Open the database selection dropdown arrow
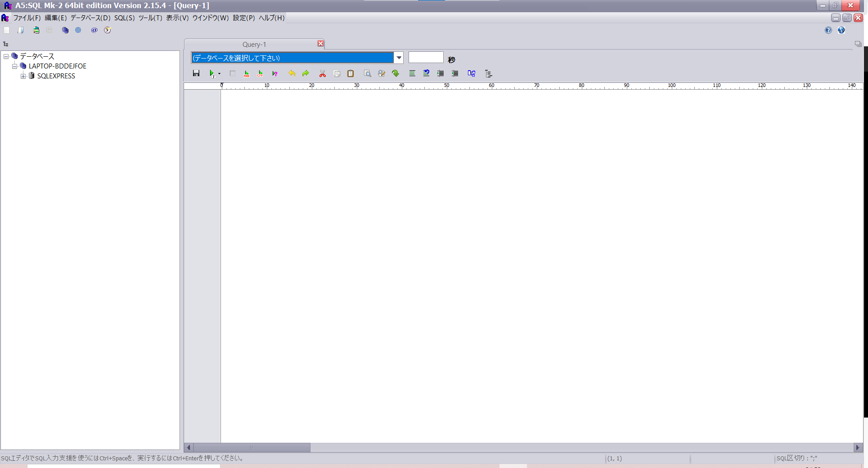868x468 pixels. [x=399, y=58]
